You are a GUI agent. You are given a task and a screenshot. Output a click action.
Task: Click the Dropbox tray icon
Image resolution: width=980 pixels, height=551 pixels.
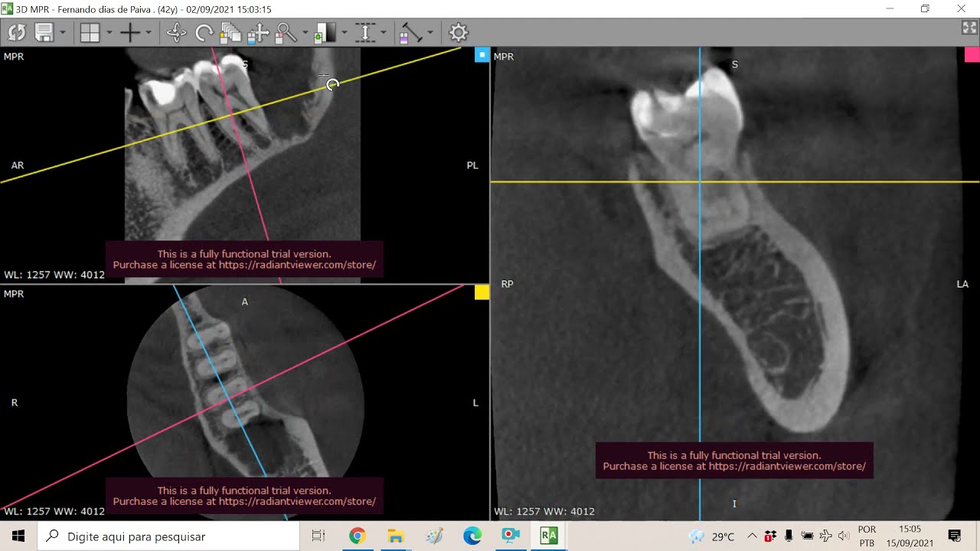pyautogui.click(x=770, y=536)
